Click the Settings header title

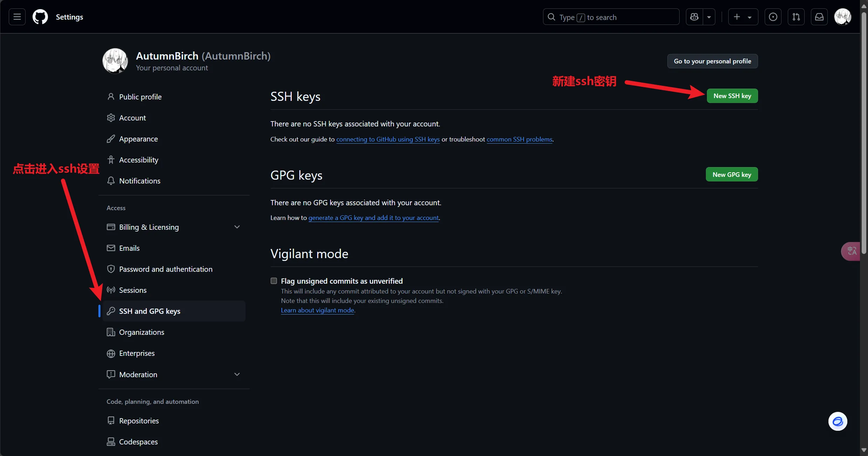click(x=69, y=17)
